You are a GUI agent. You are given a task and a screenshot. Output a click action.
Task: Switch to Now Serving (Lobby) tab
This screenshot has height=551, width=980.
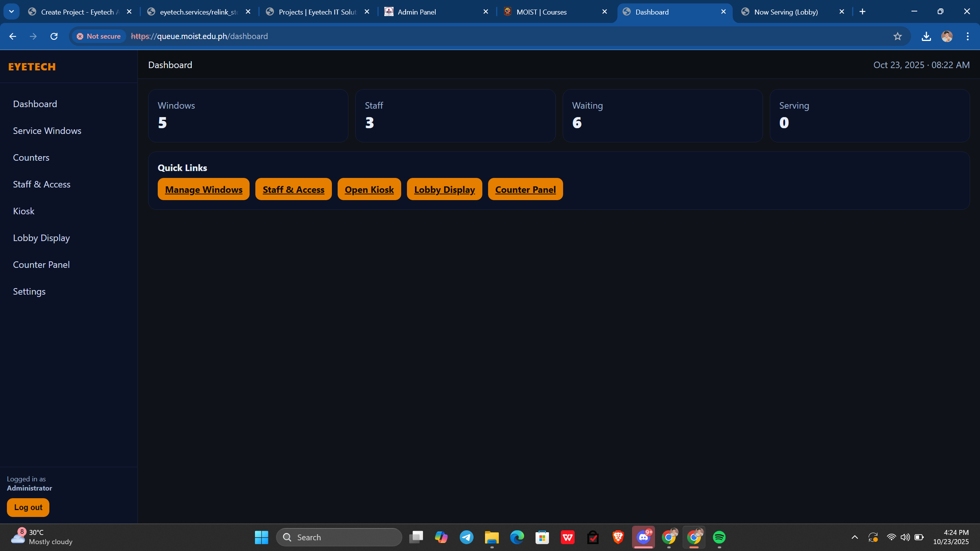(x=786, y=12)
